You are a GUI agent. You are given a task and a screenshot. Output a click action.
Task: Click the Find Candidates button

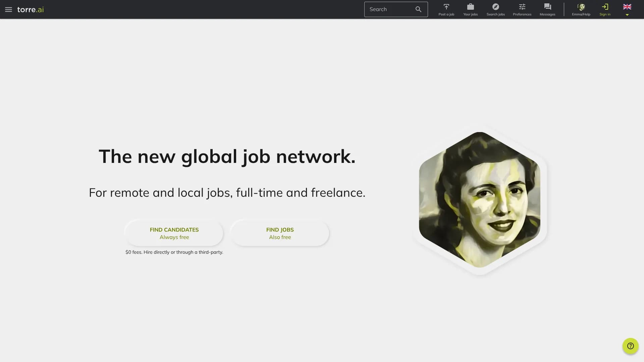174,233
